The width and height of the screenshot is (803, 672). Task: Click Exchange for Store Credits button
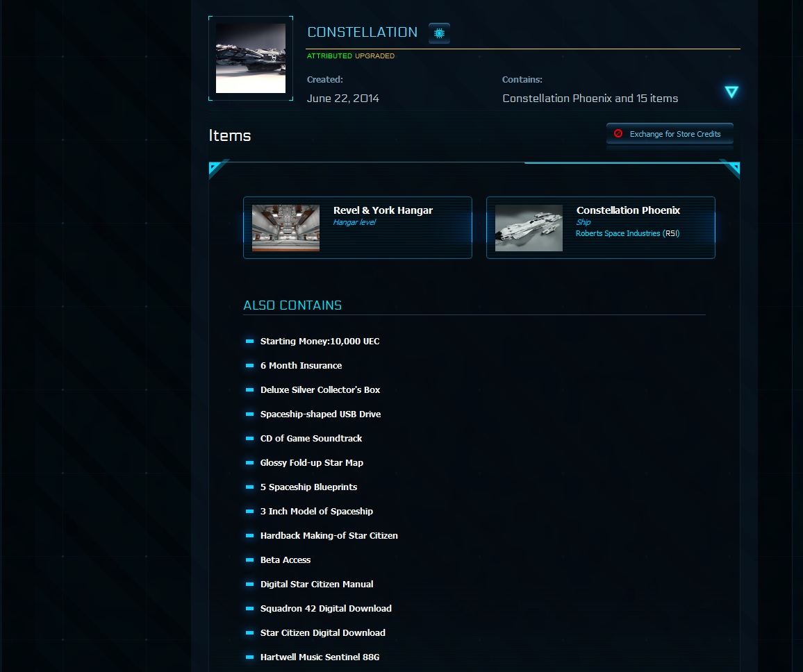click(670, 134)
